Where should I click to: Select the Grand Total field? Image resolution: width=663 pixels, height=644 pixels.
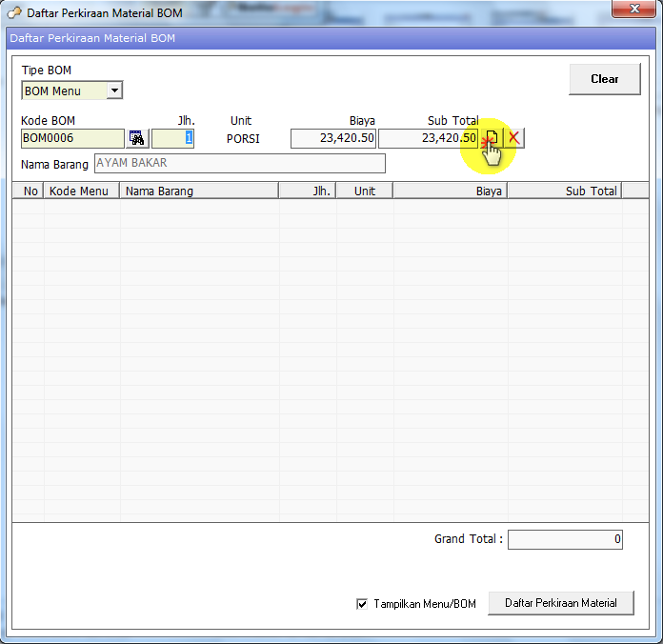pos(565,539)
